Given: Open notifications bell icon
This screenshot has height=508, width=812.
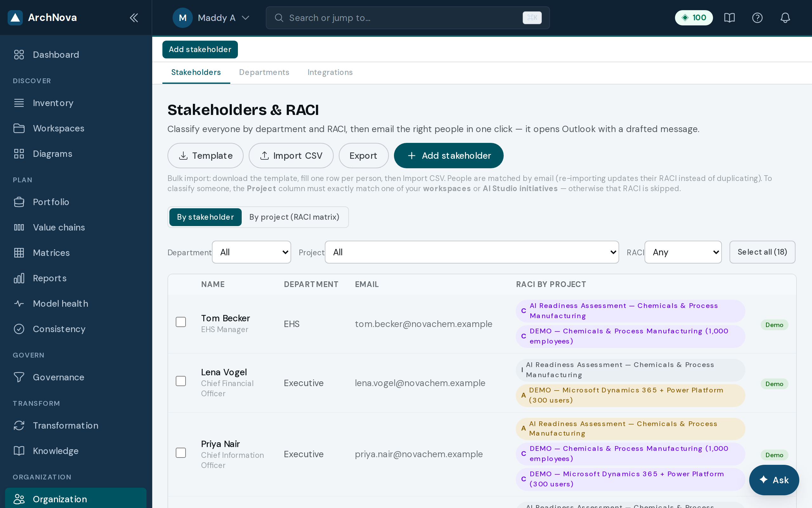Looking at the screenshot, I should pyautogui.click(x=785, y=18).
